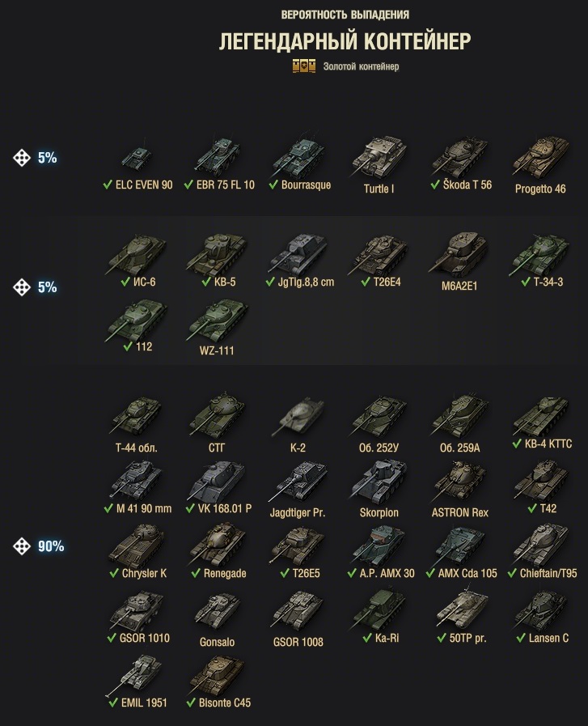Click the Об. 252У tank thumbnail
Screen dimensions: 588x726
379,416
